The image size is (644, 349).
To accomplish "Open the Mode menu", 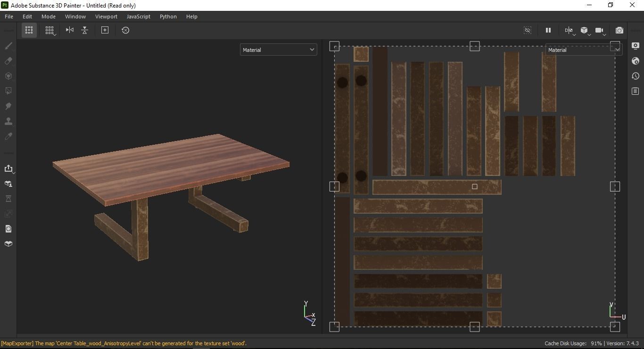I will tap(48, 17).
